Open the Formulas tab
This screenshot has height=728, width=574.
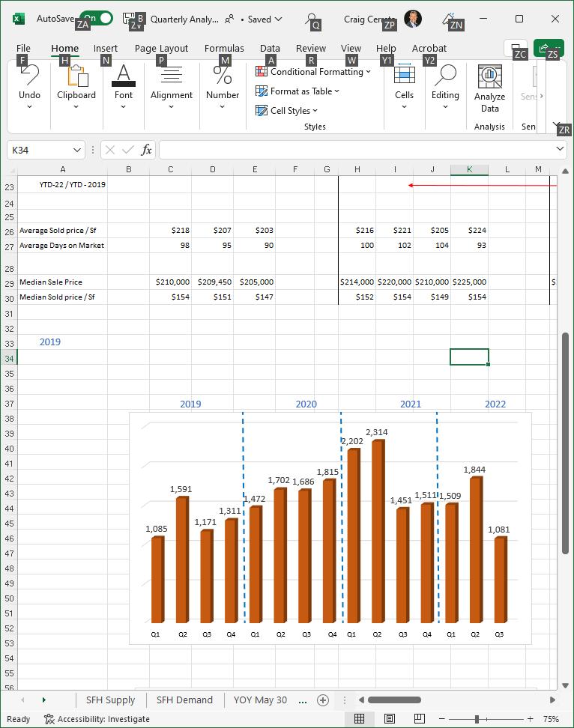click(224, 48)
